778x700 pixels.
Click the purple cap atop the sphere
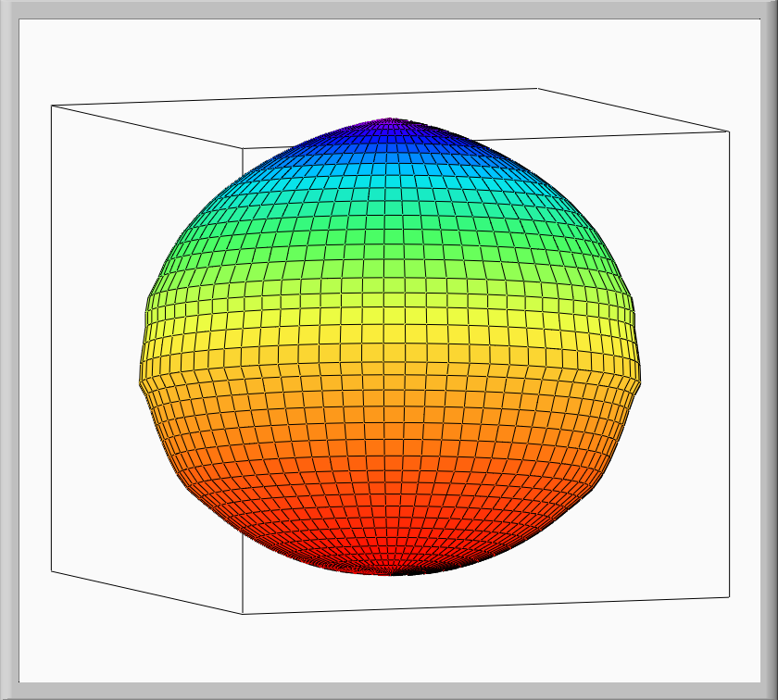tap(393, 121)
